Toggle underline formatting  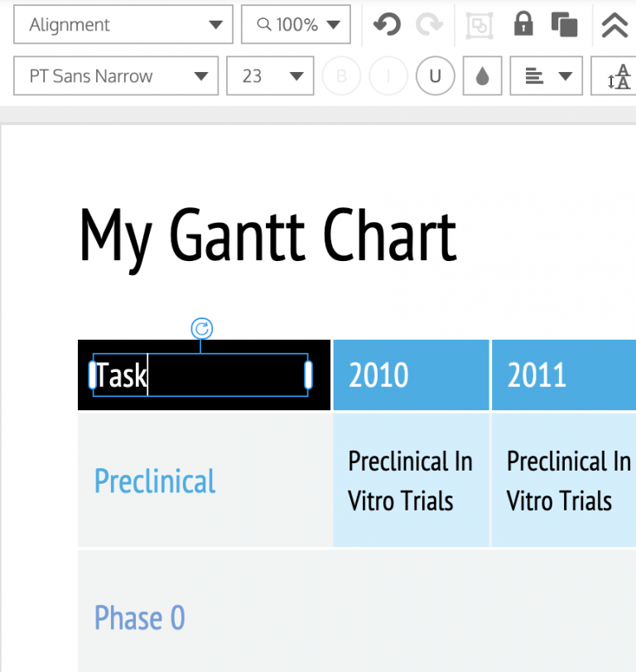(x=435, y=75)
